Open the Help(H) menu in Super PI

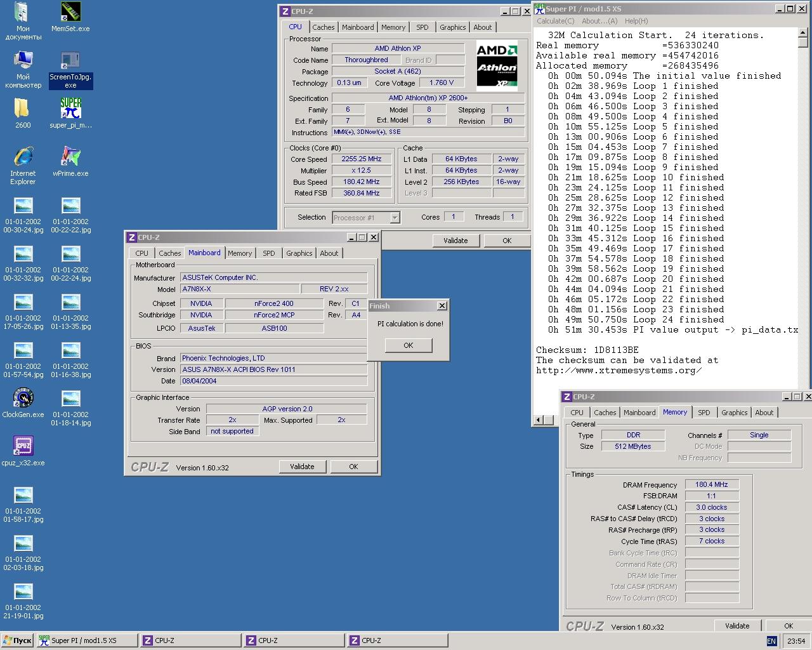pyautogui.click(x=636, y=21)
